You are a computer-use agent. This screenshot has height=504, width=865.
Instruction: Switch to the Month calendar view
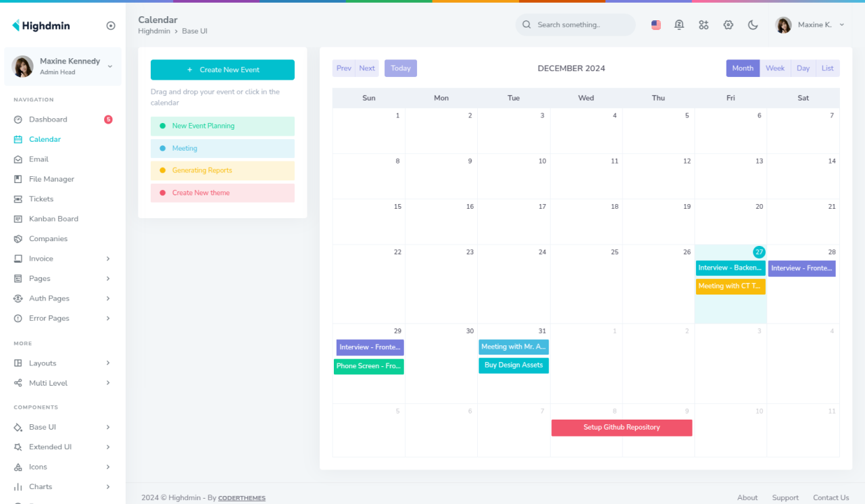pos(743,68)
